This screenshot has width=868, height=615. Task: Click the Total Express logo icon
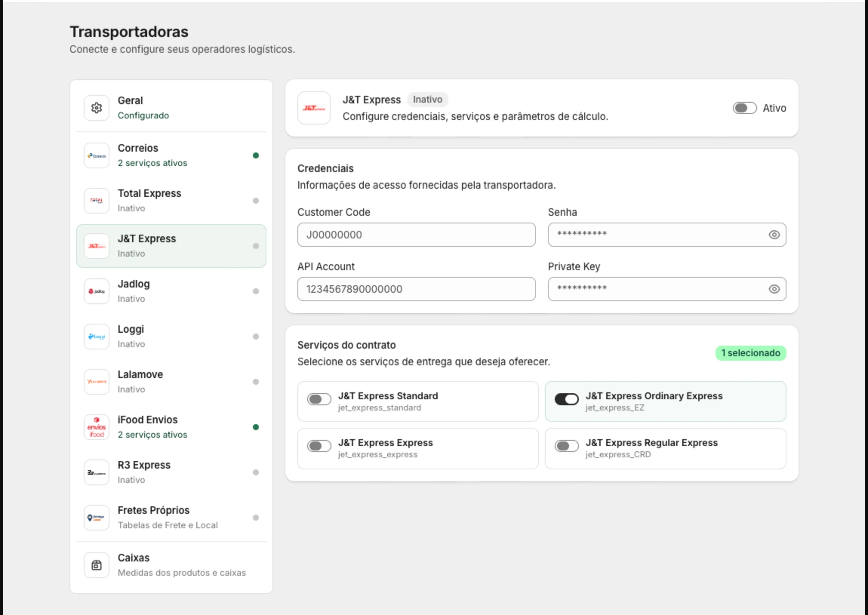97,201
